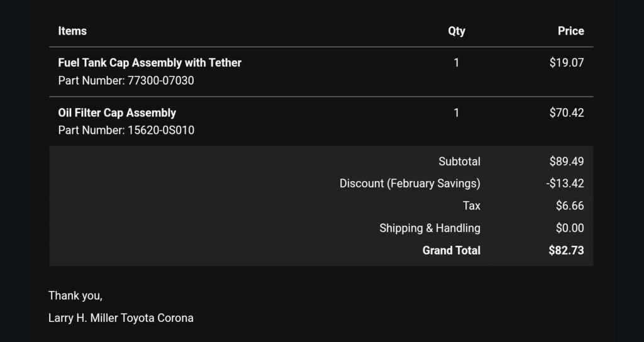Click the $82.73 grand total amount
The height and width of the screenshot is (342, 644).
point(567,250)
